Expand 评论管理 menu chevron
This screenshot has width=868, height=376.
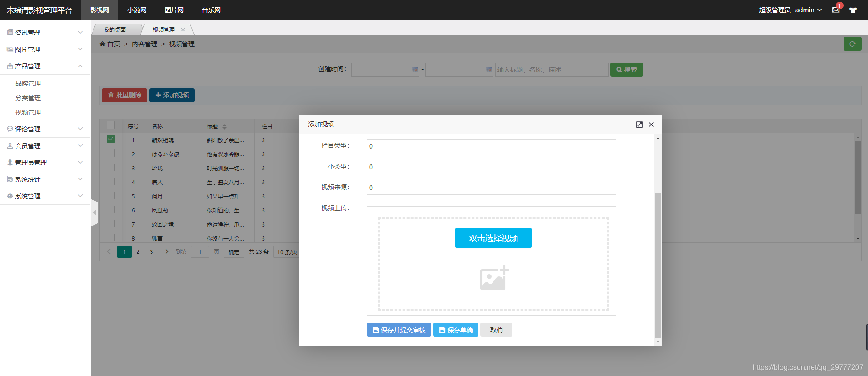tap(80, 129)
